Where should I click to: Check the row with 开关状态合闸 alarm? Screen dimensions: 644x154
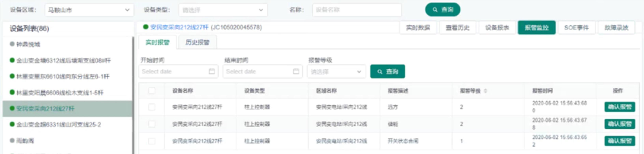point(151,141)
